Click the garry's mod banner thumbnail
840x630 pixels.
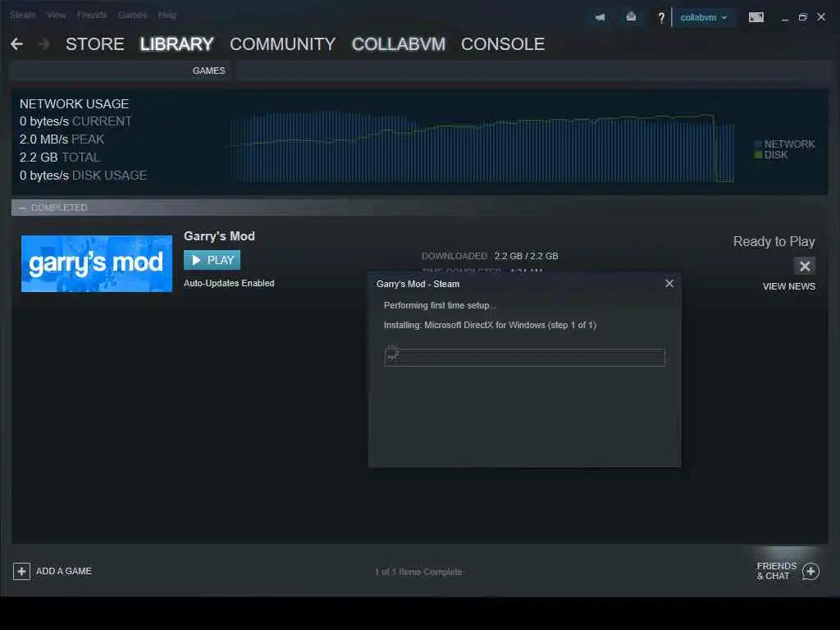click(97, 263)
